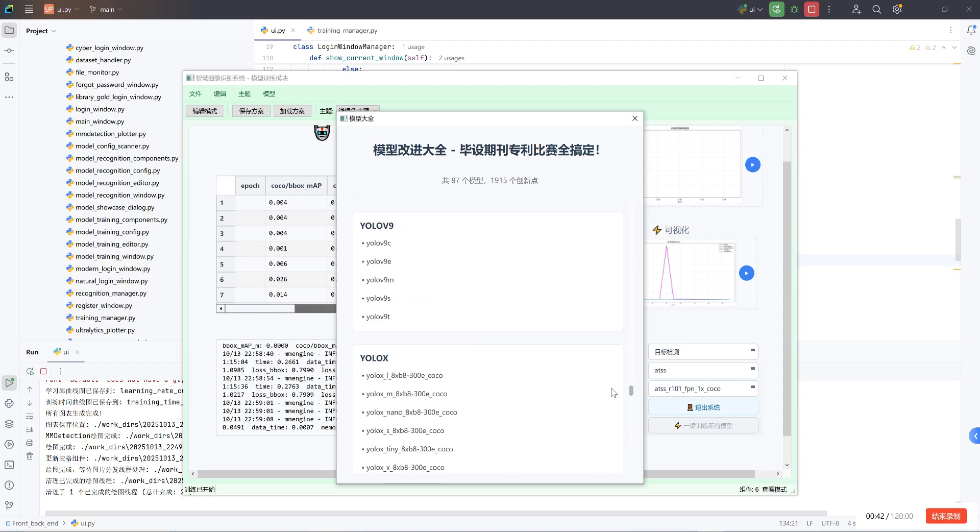
Task: Open the Services tool window icon
Action: 9,444
